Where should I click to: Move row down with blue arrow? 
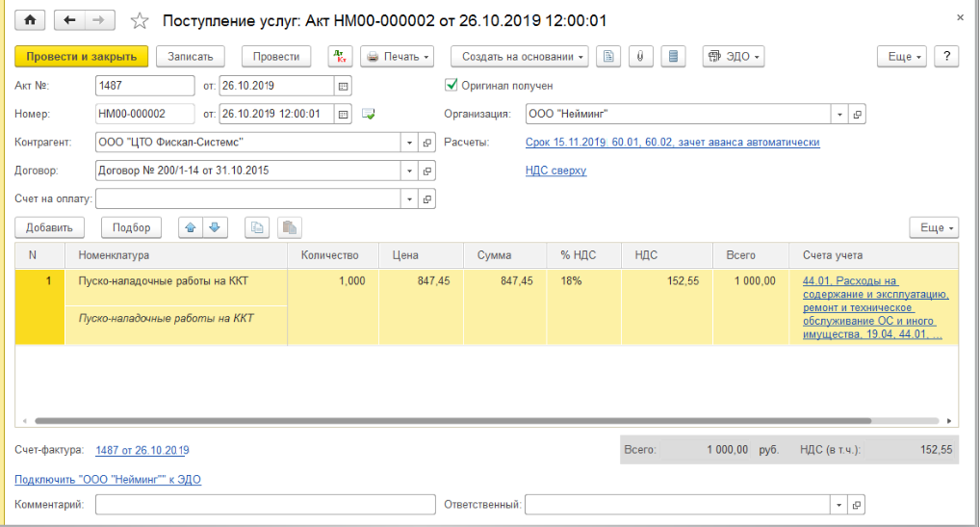click(214, 227)
